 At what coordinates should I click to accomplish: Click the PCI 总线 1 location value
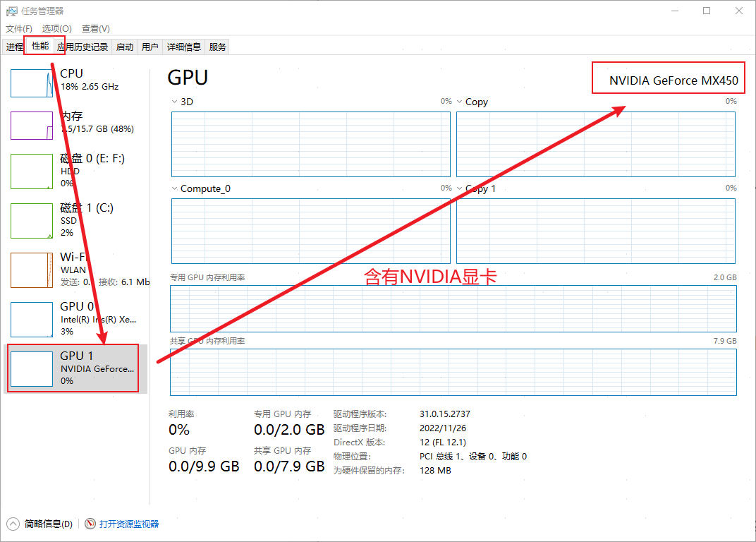(x=473, y=456)
